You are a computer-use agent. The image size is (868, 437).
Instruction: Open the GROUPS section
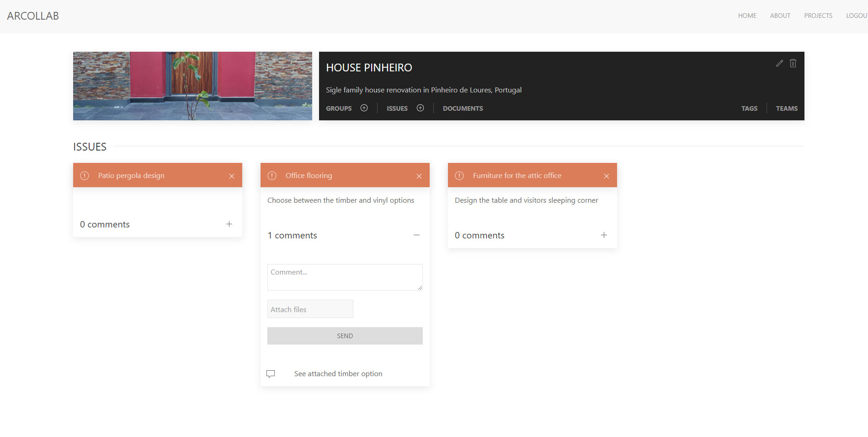339,108
